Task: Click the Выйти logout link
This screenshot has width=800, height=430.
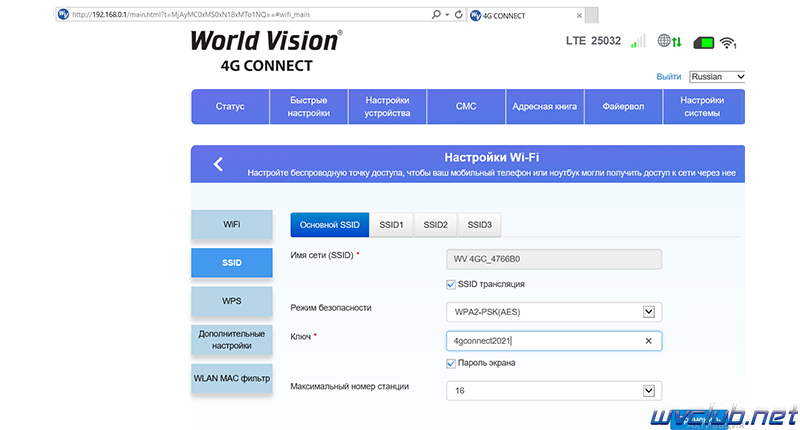Action: (668, 77)
